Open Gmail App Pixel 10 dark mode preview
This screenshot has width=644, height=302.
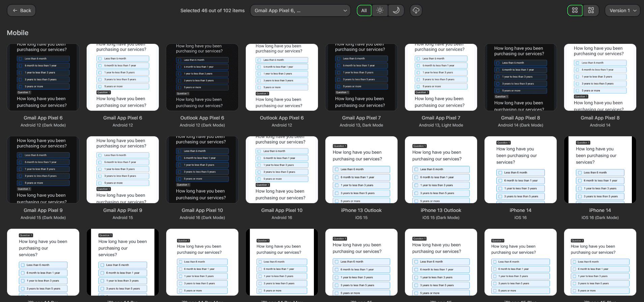click(202, 170)
